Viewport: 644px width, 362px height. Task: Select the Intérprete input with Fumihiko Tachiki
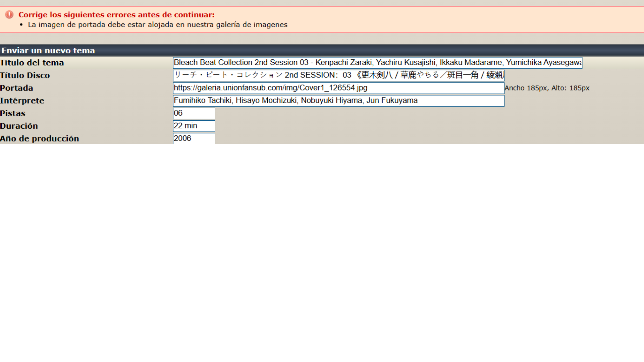(338, 101)
